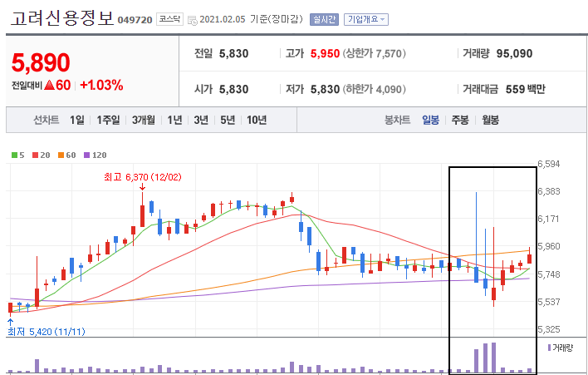Click the purple 120-day moving average swatch
The height and width of the screenshot is (375, 588).
[x=86, y=155]
